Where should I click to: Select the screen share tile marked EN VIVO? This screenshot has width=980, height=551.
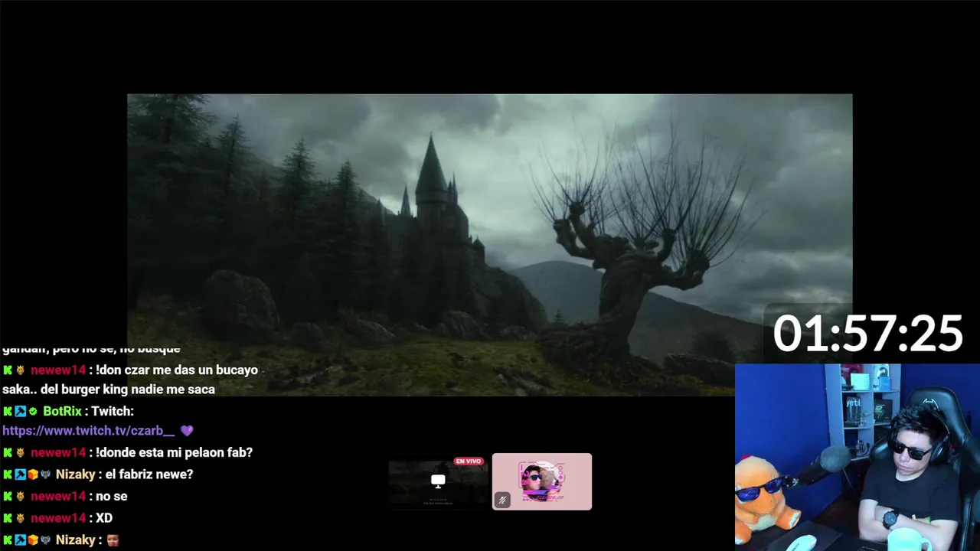(438, 482)
